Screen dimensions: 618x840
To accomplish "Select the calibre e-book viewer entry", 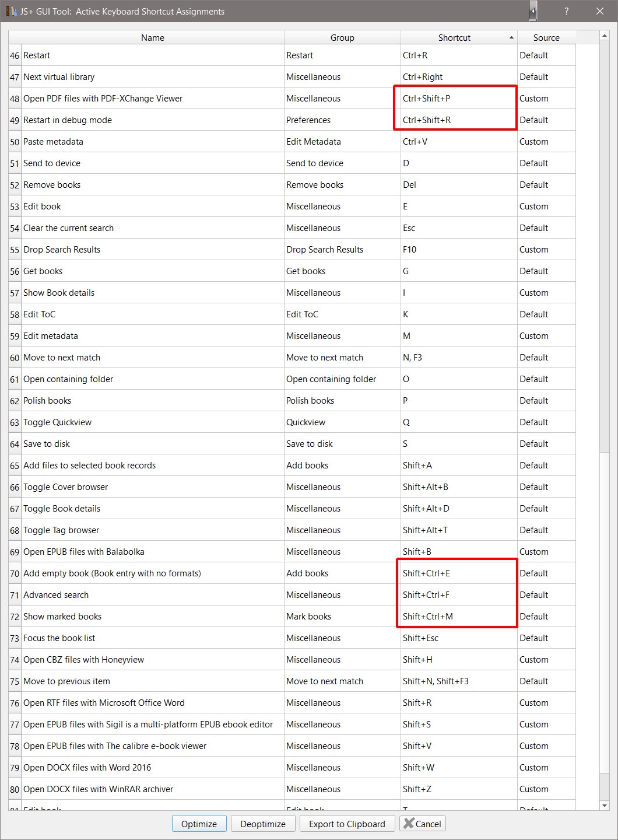I will pyautogui.click(x=153, y=746).
